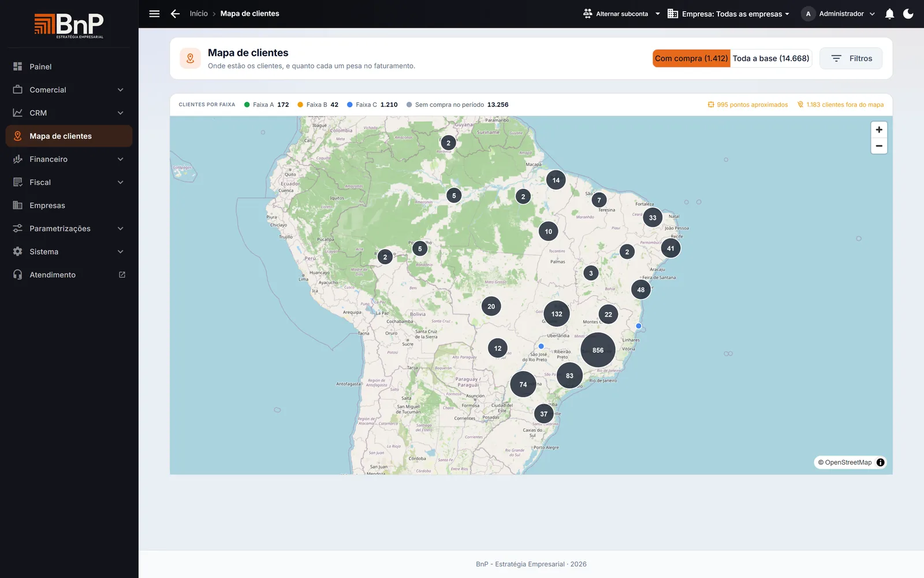Expand the Parametrizações menu chevron

point(121,228)
